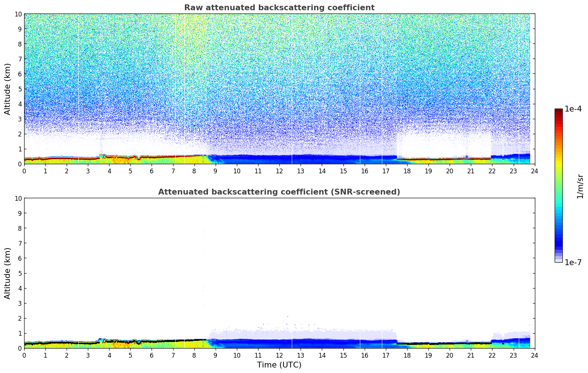Image resolution: width=588 pixels, height=373 pixels.
Task: Click altitude tick "7" on the SNR-screened plot
Action: tap(20, 243)
